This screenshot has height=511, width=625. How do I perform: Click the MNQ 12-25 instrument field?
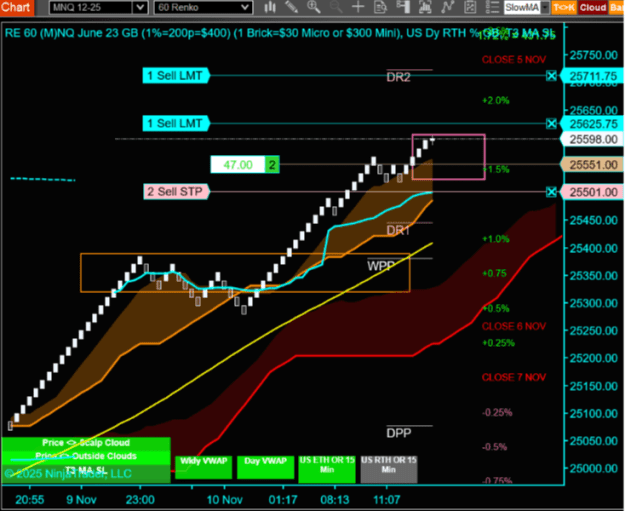91,8
